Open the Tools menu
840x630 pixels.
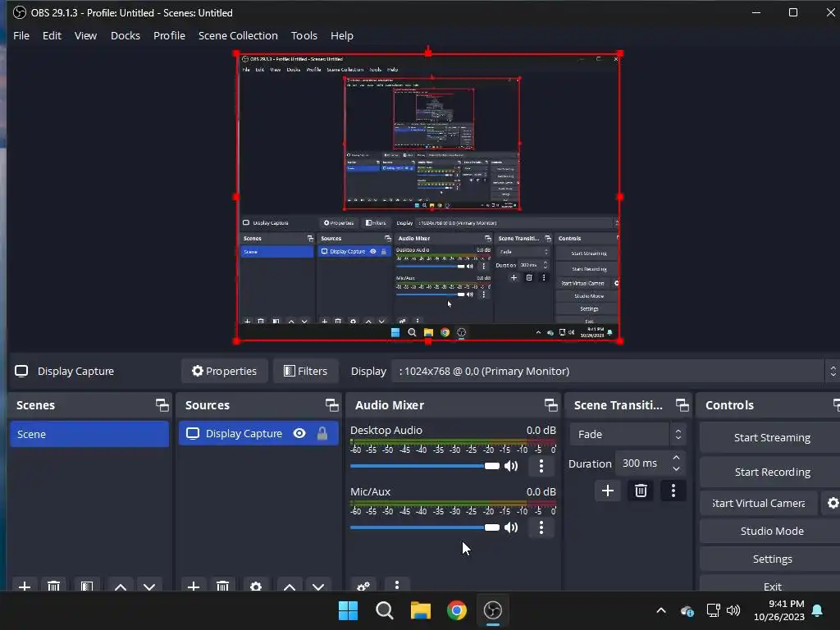pyautogui.click(x=304, y=35)
